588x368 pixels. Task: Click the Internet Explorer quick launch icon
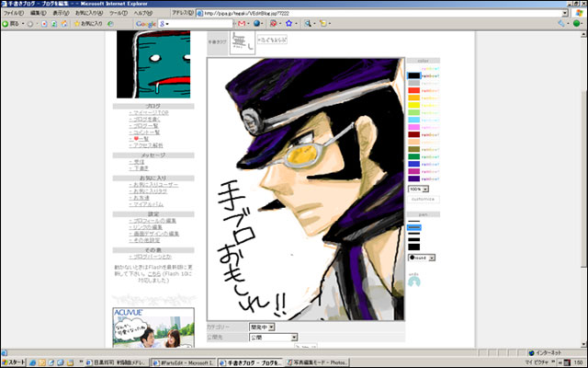coord(33,362)
